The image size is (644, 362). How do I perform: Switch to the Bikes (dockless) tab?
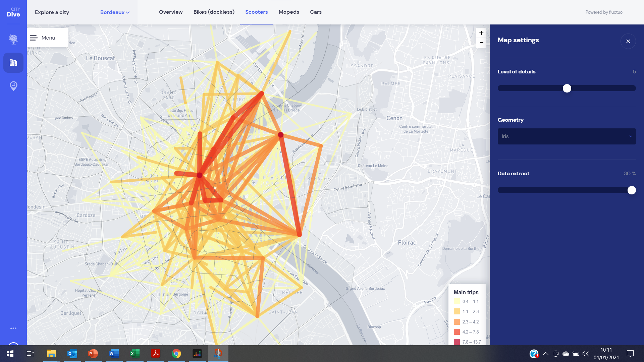(x=214, y=12)
